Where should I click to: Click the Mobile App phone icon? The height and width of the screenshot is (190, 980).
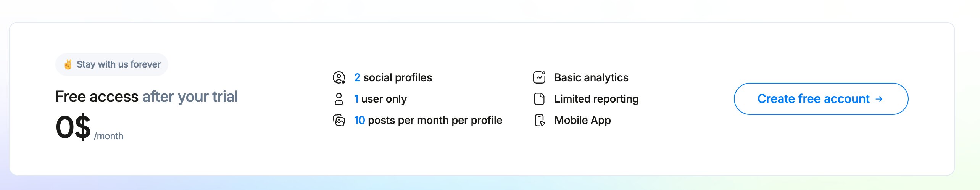[x=539, y=120]
